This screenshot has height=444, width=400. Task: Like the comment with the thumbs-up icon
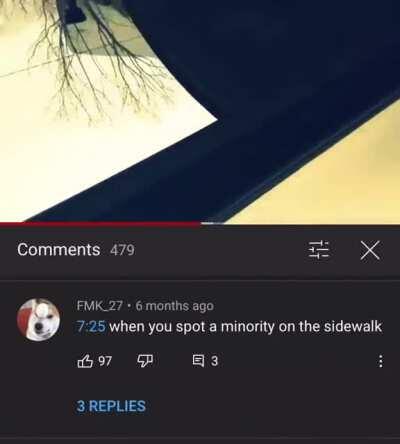point(85,361)
